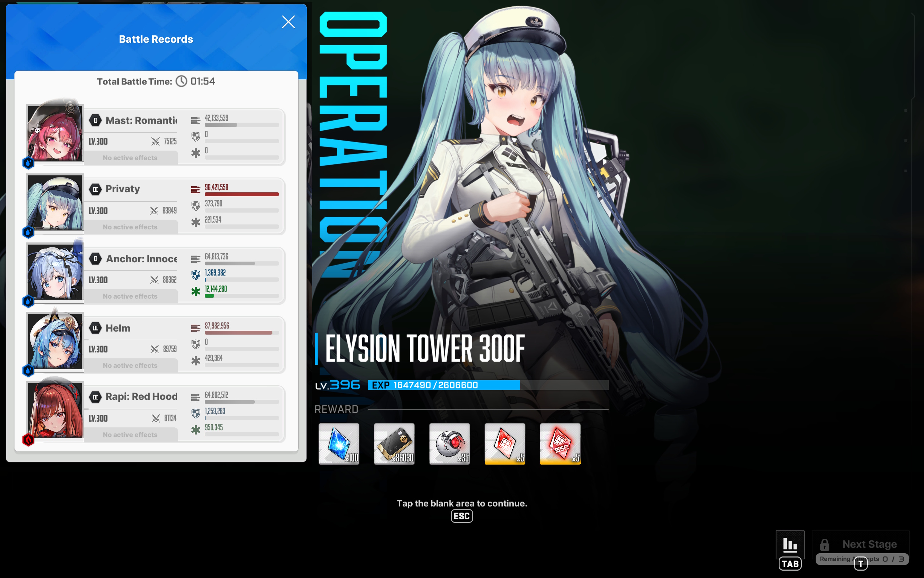The width and height of the screenshot is (924, 578).
Task: Click Anchor's damage taken 1,369,382
Action: (x=215, y=273)
